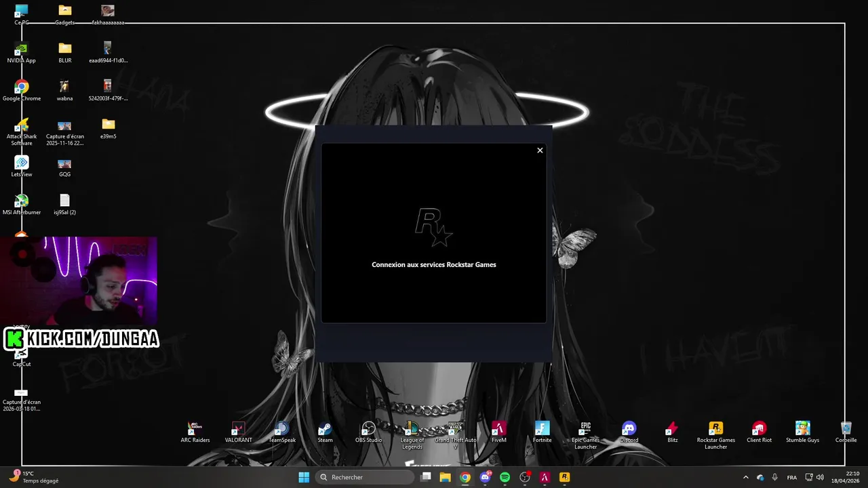
Task: Switch to Discord in the taskbar
Action: click(486, 477)
